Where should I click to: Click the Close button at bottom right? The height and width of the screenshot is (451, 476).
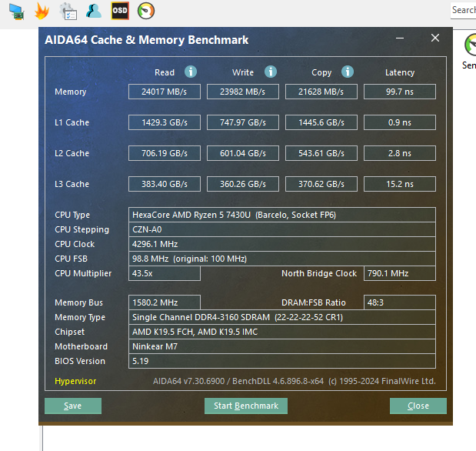pyautogui.click(x=418, y=406)
